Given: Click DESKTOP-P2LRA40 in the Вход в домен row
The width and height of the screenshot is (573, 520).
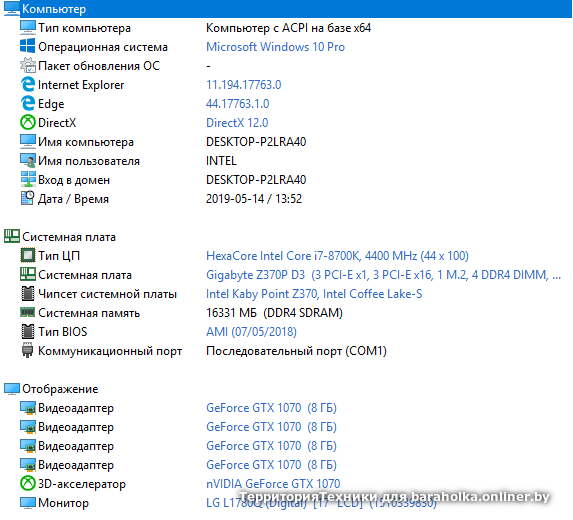Looking at the screenshot, I should pos(256,180).
